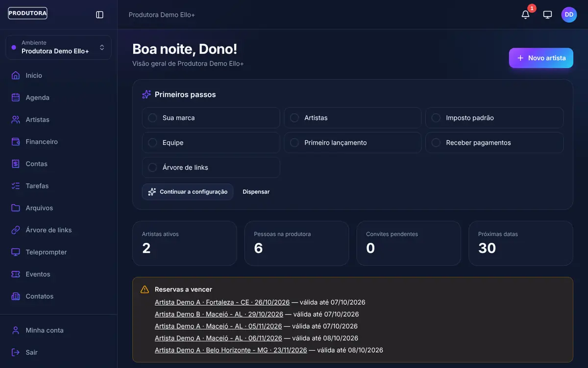Click the Reservas a vencer title
The width and height of the screenshot is (588, 368).
coord(183,289)
